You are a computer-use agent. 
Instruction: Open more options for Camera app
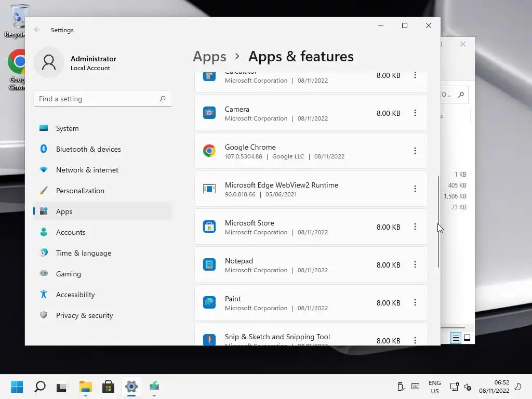tap(415, 113)
